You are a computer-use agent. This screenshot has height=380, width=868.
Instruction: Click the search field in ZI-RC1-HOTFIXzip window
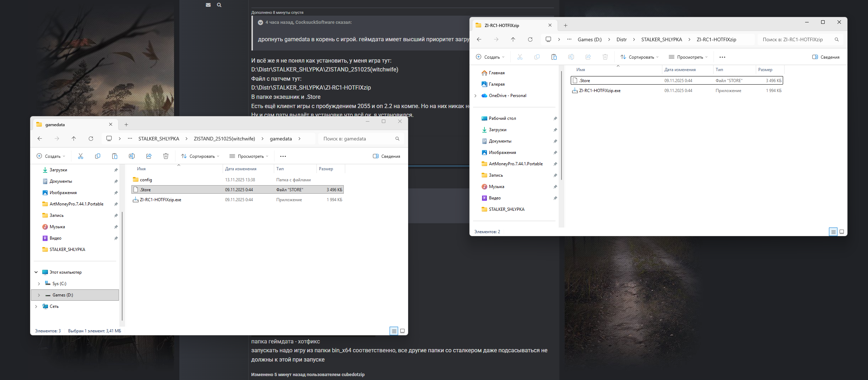[795, 39]
